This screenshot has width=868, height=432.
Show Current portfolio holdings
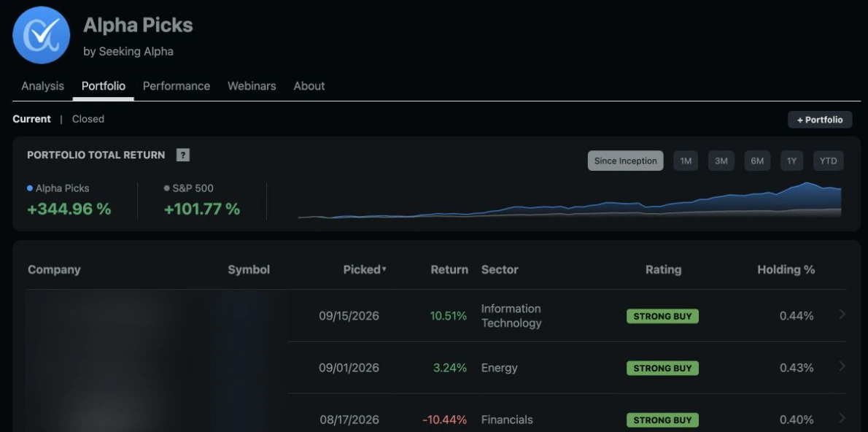coord(31,119)
